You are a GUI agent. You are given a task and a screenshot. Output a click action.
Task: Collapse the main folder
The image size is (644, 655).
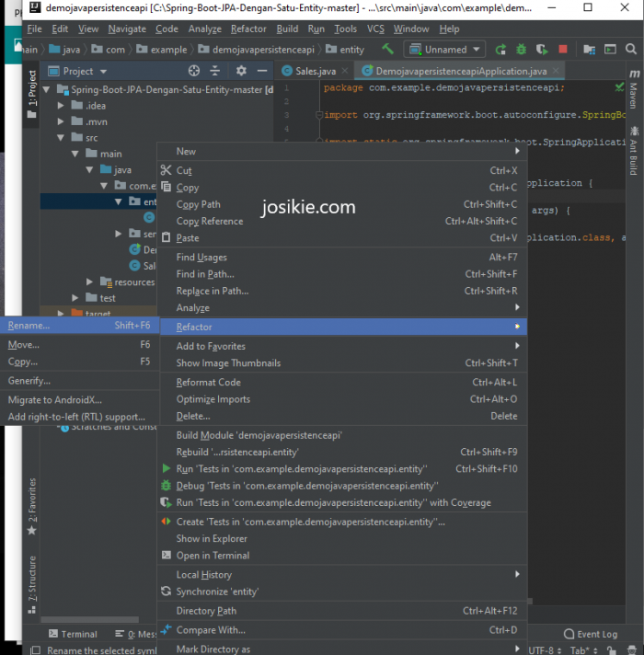coord(75,154)
